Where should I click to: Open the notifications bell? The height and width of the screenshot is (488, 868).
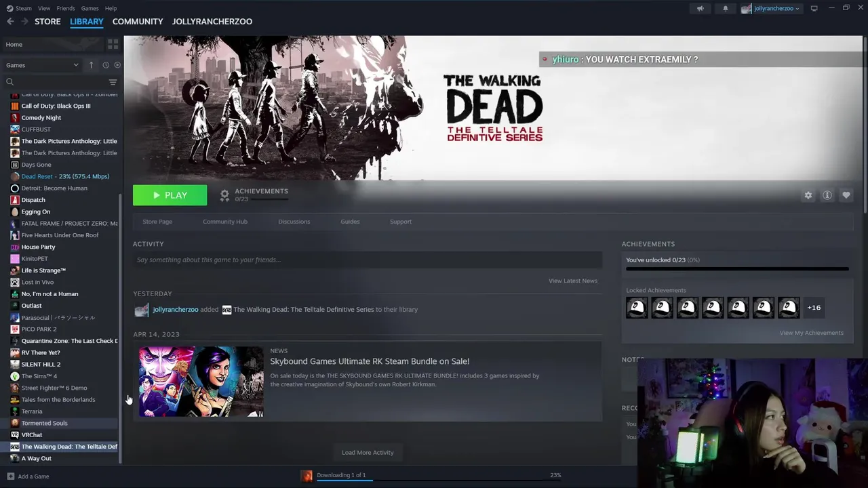click(x=725, y=8)
